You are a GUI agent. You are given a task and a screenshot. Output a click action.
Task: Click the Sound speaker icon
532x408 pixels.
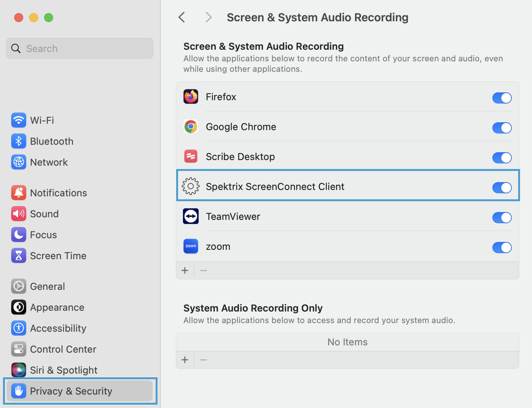point(19,214)
